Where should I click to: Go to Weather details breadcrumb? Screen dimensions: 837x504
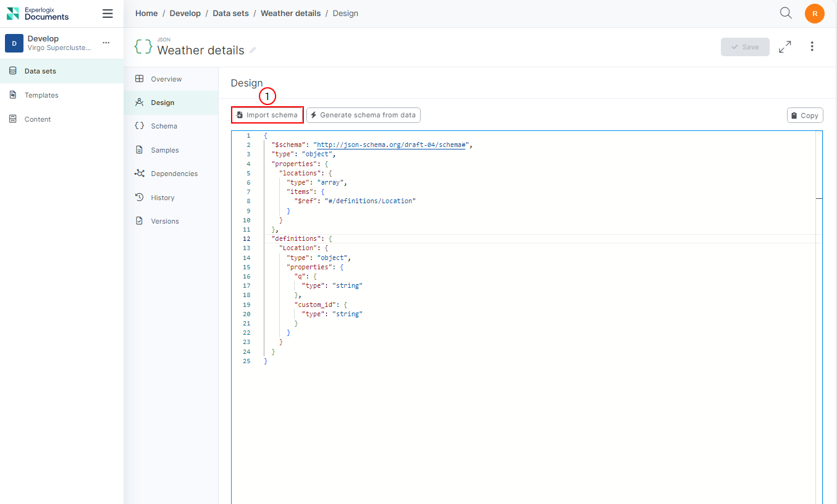(290, 14)
